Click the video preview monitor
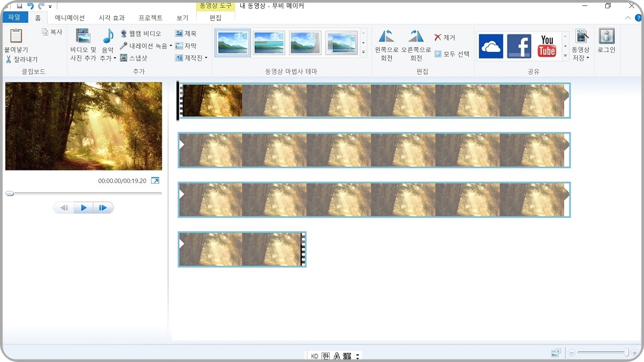644x362 pixels. coord(84,126)
